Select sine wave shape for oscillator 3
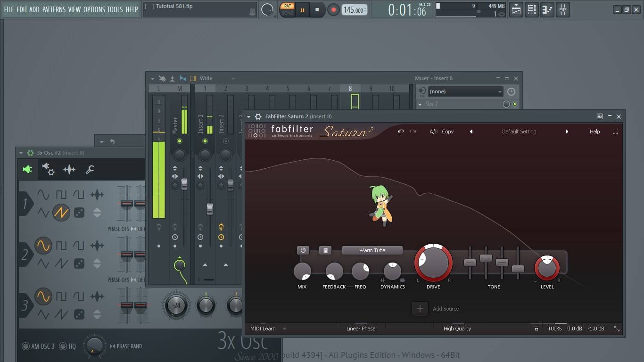The height and width of the screenshot is (362, 644). 43,296
